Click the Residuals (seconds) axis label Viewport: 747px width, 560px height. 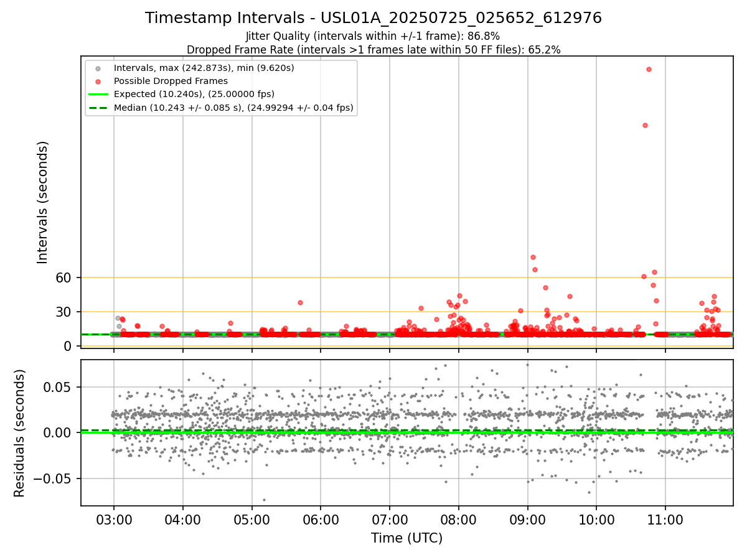20,433
